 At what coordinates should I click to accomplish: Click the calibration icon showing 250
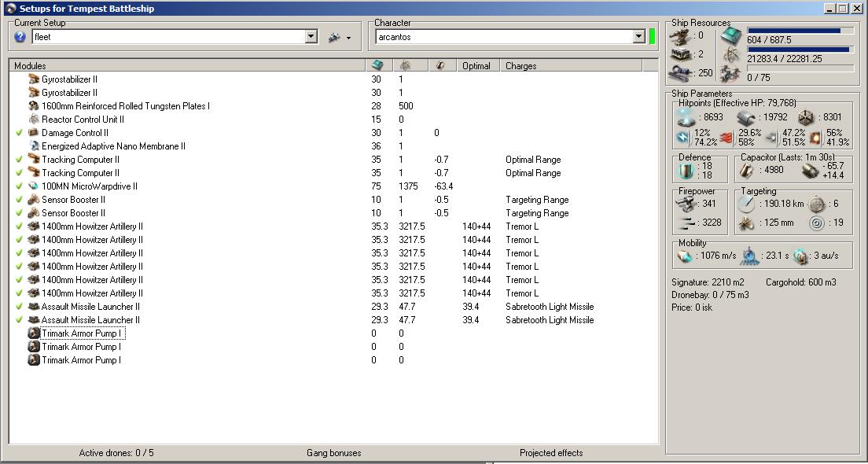(679, 73)
